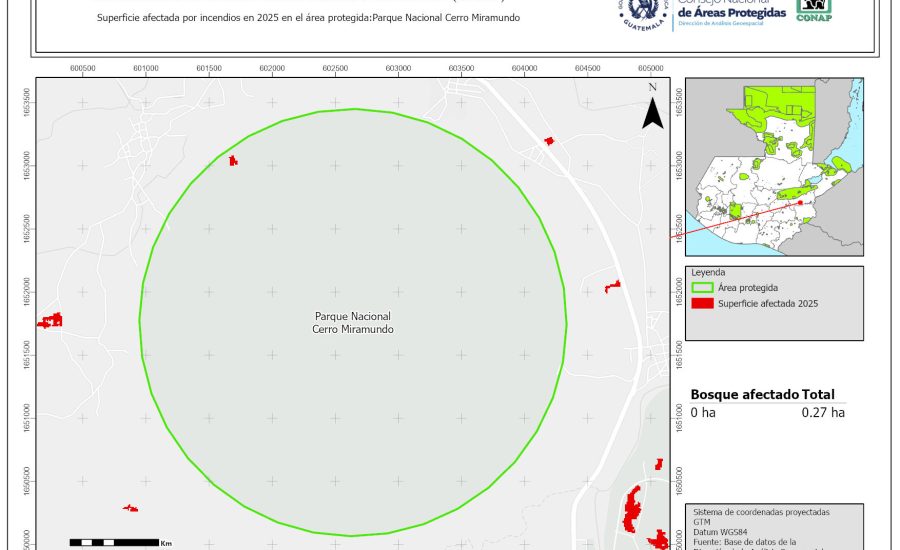Click the green Área protegida legend symbol
Viewport: 900px width, 550px height.
click(x=702, y=287)
